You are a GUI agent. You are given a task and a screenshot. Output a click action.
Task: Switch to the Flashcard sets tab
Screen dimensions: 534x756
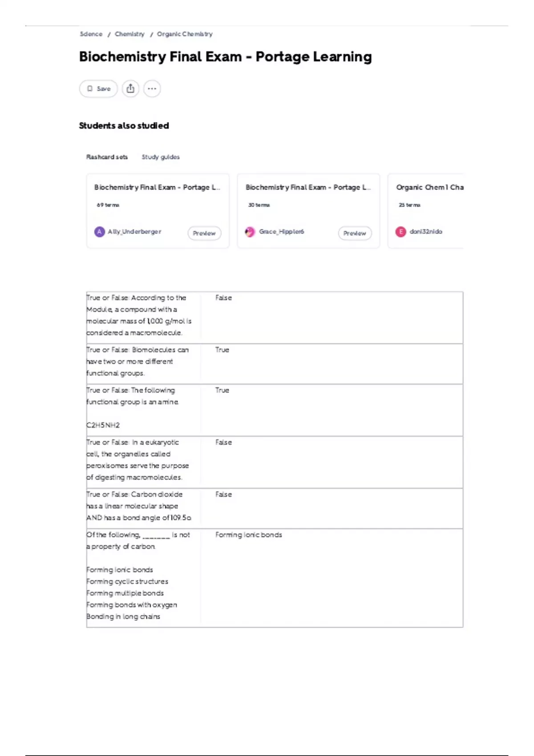(107, 157)
